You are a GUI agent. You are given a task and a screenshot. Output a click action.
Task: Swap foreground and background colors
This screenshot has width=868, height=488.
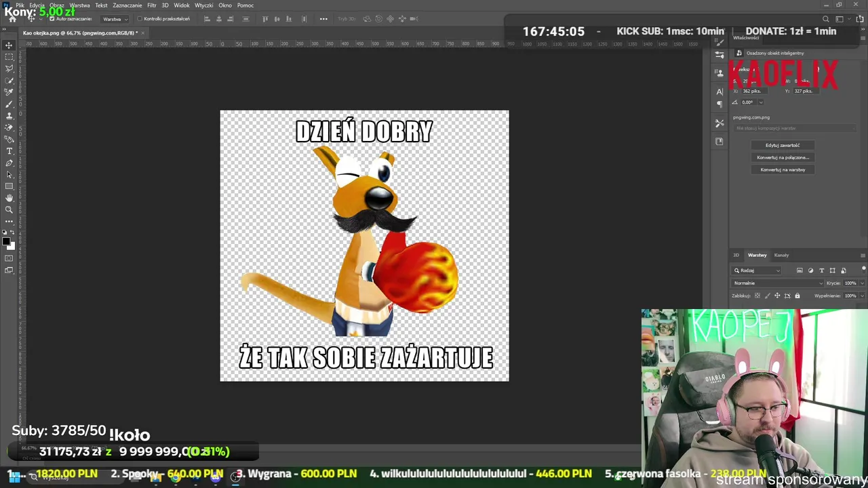(12, 232)
